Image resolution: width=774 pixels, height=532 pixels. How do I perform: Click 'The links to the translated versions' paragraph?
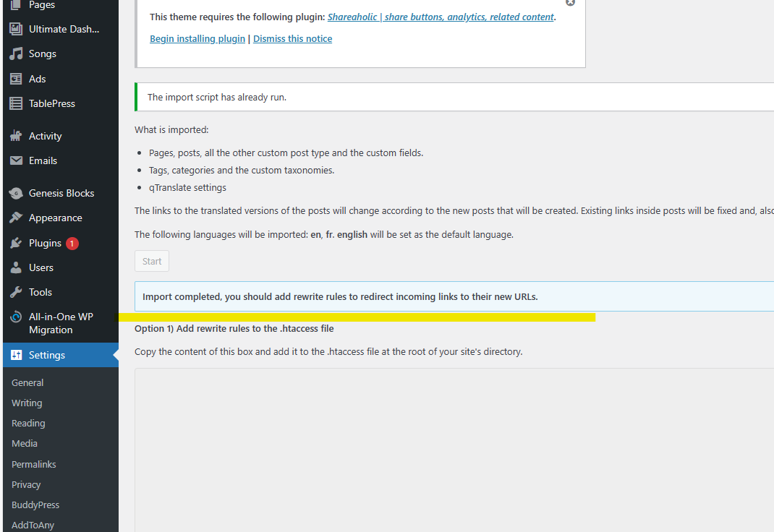point(454,211)
